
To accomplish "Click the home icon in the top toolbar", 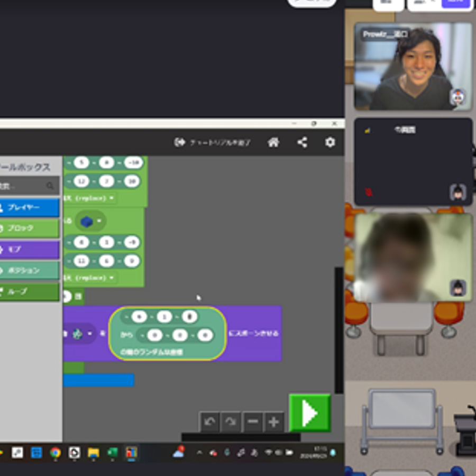I will pos(273,142).
